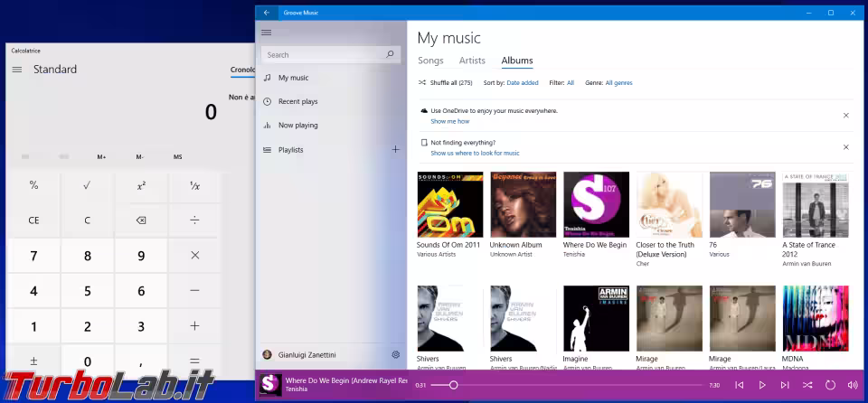Open Sounds Of Om 2011 album

pos(450,204)
